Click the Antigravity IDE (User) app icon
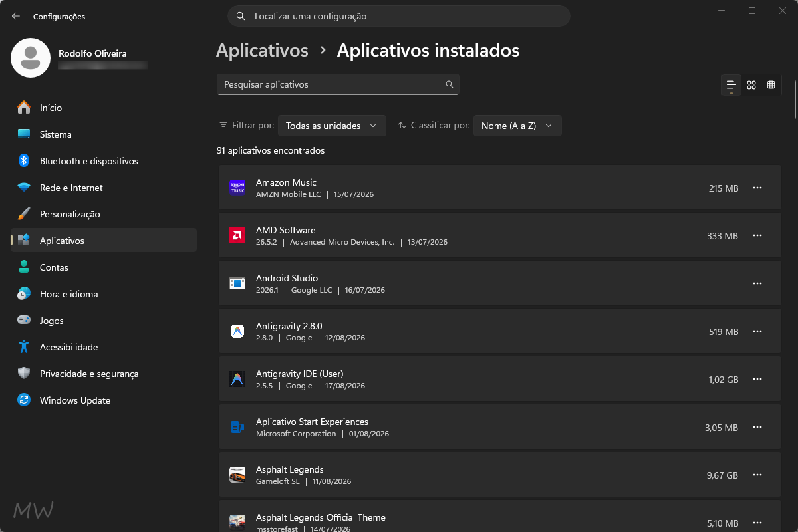798x532 pixels. pos(237,379)
